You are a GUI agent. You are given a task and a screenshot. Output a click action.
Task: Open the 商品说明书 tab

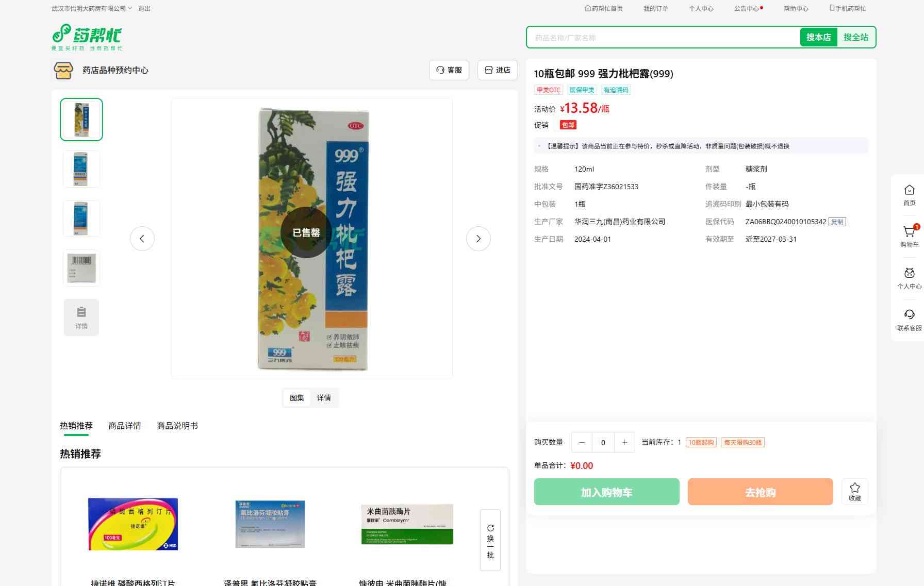[177, 426]
